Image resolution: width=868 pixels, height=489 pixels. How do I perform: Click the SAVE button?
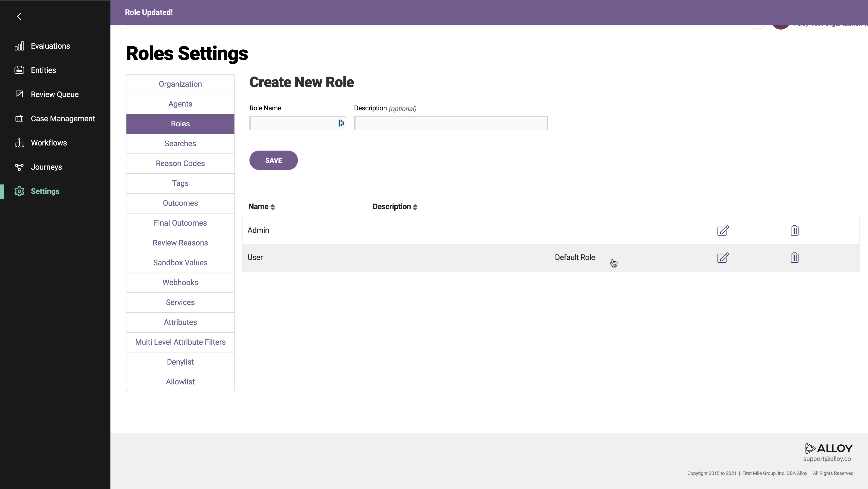pyautogui.click(x=273, y=160)
